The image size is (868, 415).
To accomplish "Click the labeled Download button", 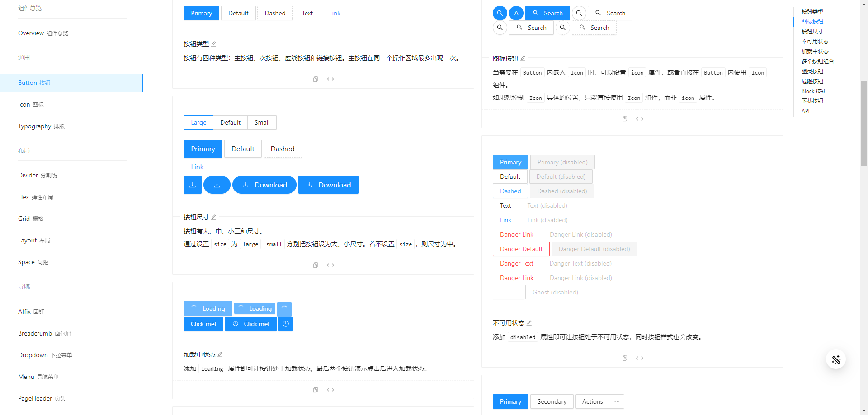I will coord(264,185).
